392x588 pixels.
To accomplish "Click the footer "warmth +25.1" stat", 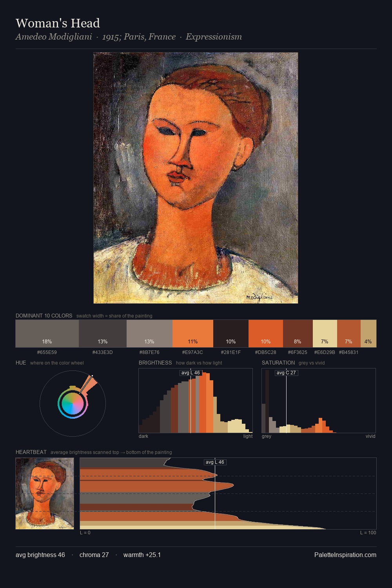I will pyautogui.click(x=142, y=555).
